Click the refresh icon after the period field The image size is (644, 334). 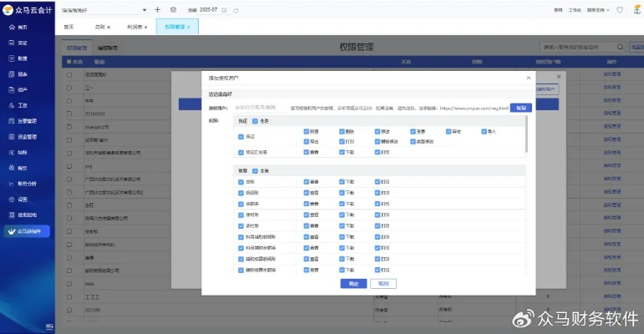click(x=236, y=10)
